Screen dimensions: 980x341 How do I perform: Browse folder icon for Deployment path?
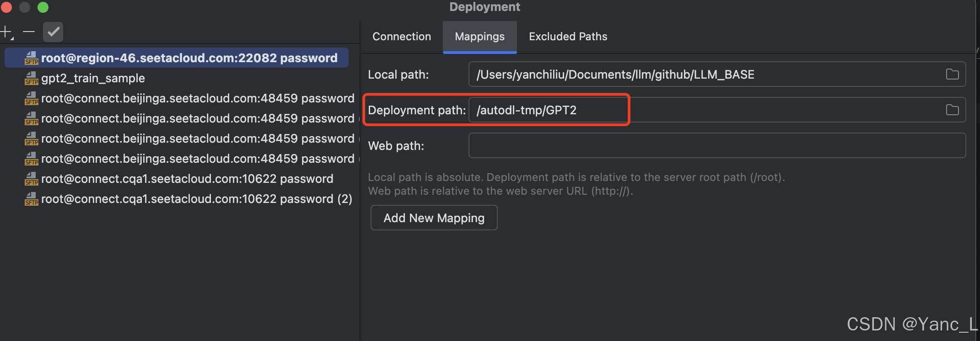tap(952, 110)
